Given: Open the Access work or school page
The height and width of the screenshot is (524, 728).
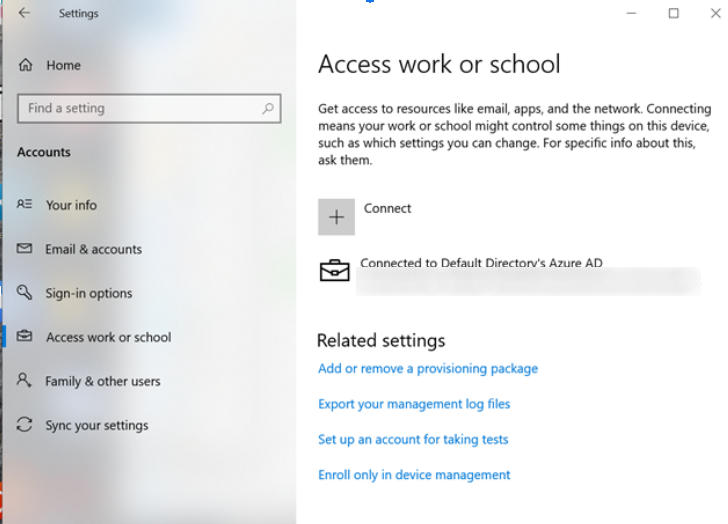Looking at the screenshot, I should click(x=108, y=337).
